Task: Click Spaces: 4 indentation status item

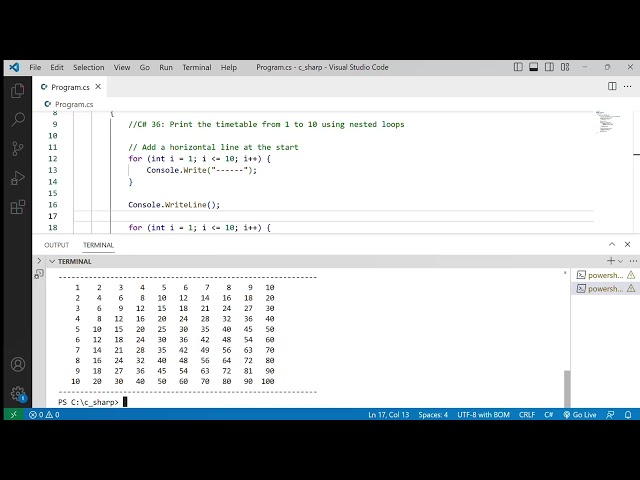Action: tap(433, 415)
